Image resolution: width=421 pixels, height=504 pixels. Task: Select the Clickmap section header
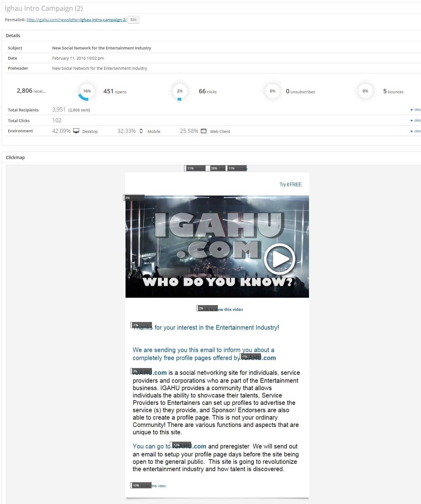(x=15, y=157)
